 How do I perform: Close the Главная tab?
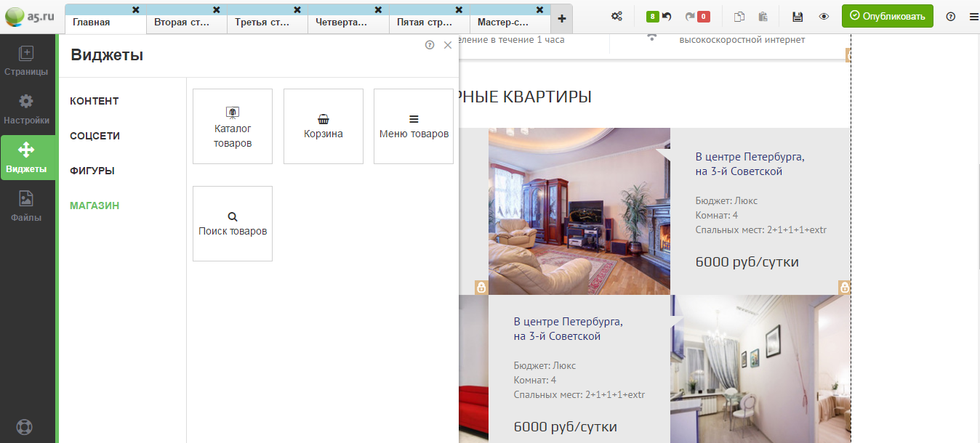point(136,9)
